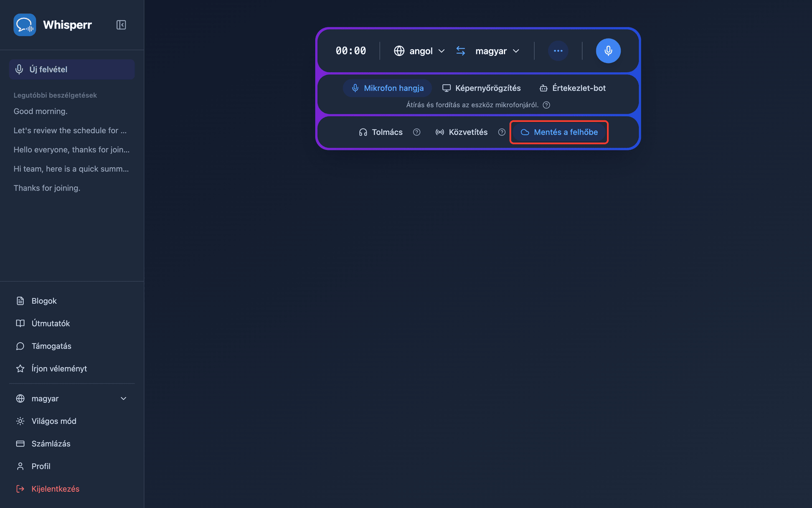Expand the magyar interface language dropdown
Screen dimensions: 812x508
pos(72,399)
